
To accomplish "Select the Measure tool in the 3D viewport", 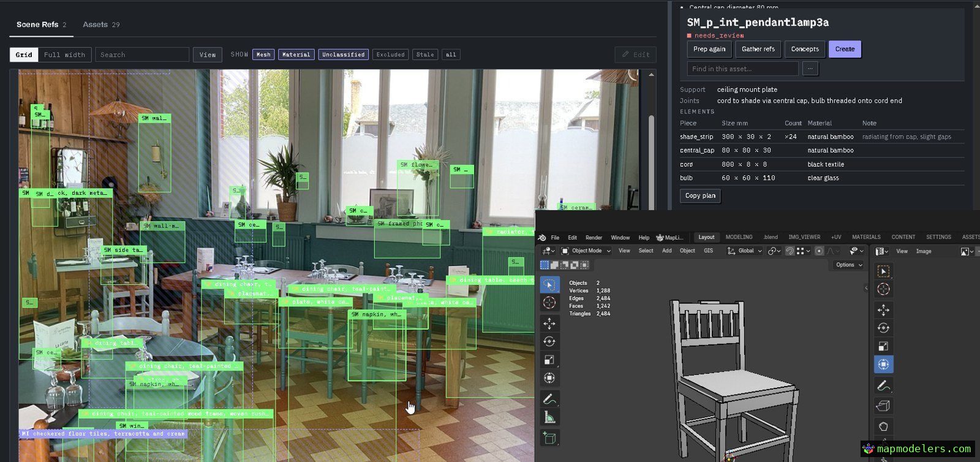I will click(549, 418).
